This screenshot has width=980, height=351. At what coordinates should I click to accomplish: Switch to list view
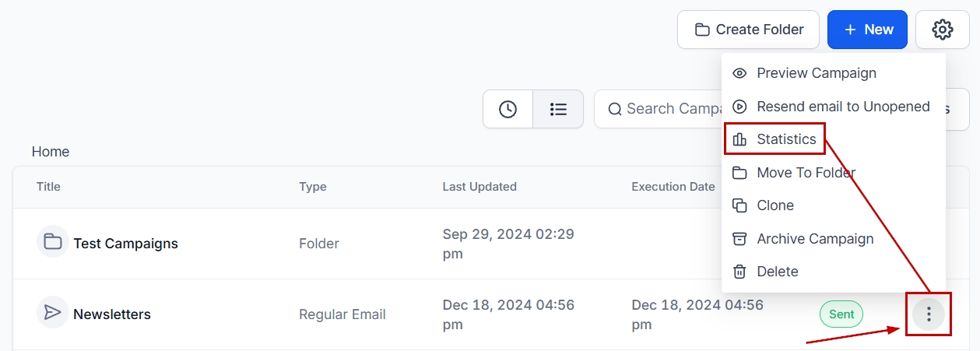558,109
